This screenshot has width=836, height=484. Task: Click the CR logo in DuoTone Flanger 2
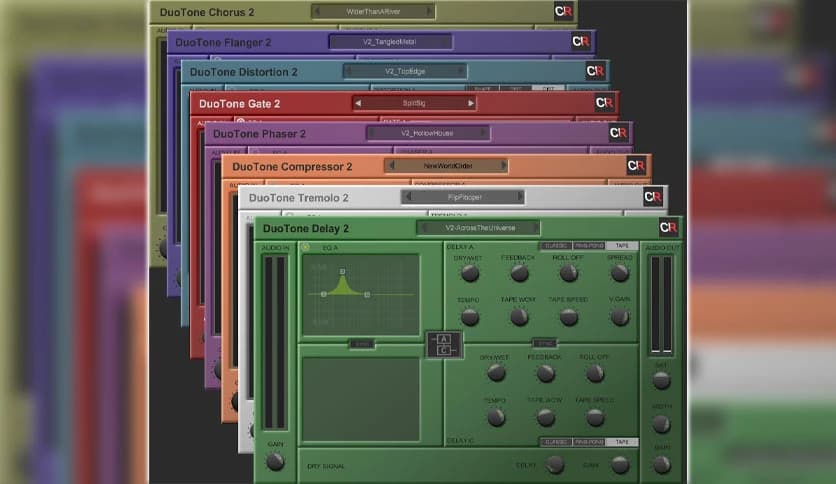coord(581,41)
